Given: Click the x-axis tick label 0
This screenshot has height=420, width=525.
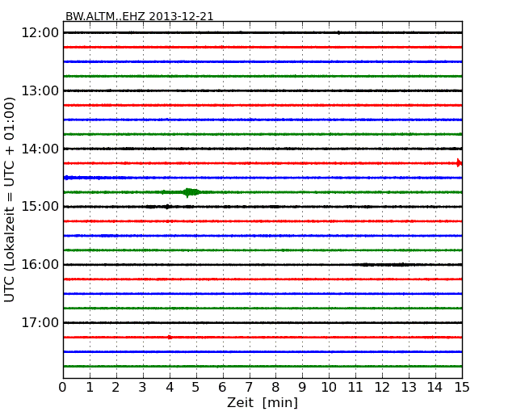Looking at the screenshot, I should click(63, 388).
